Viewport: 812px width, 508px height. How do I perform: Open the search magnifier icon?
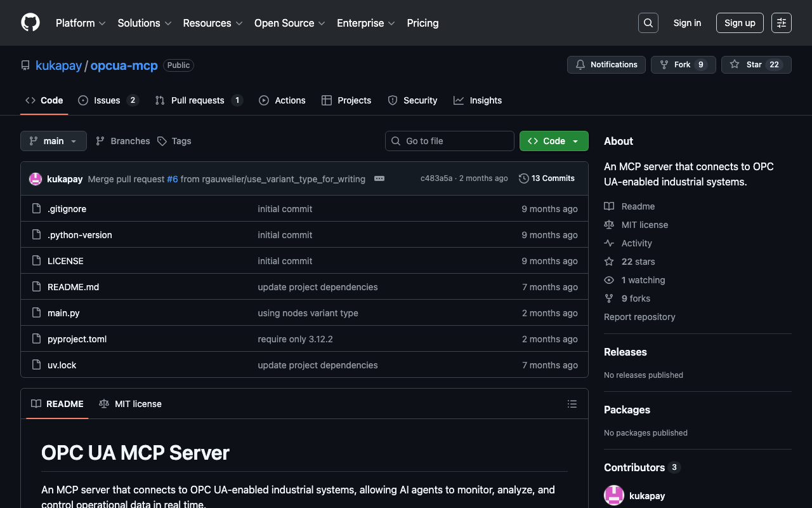[648, 23]
